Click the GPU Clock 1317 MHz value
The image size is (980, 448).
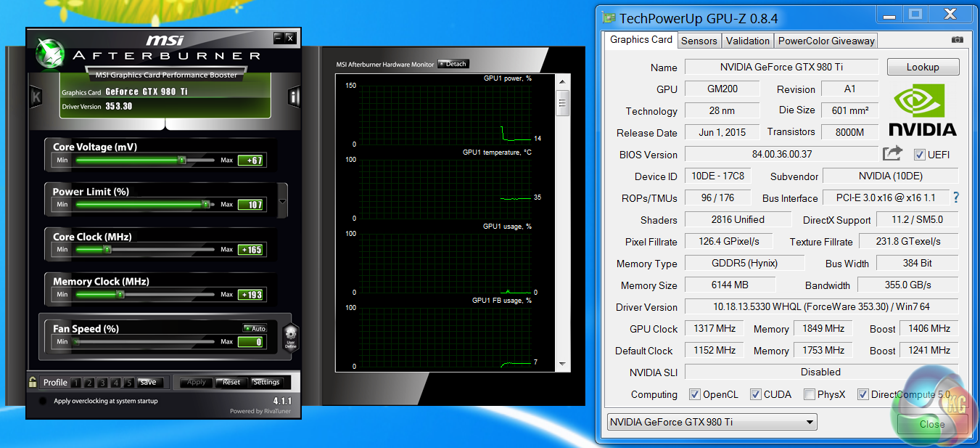[715, 328]
